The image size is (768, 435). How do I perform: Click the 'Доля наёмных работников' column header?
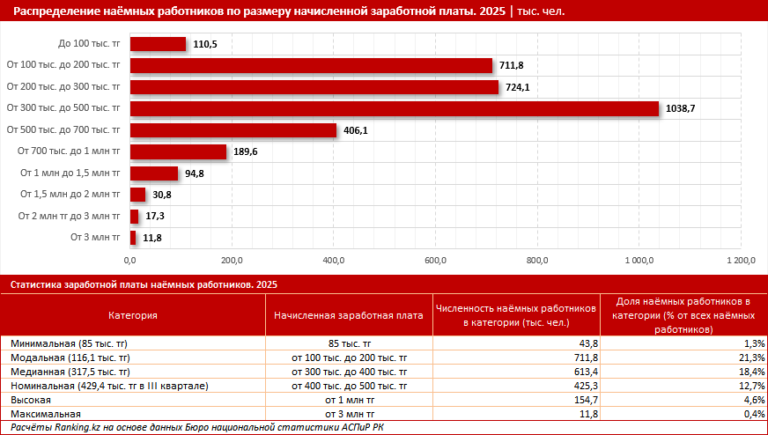pos(684,314)
